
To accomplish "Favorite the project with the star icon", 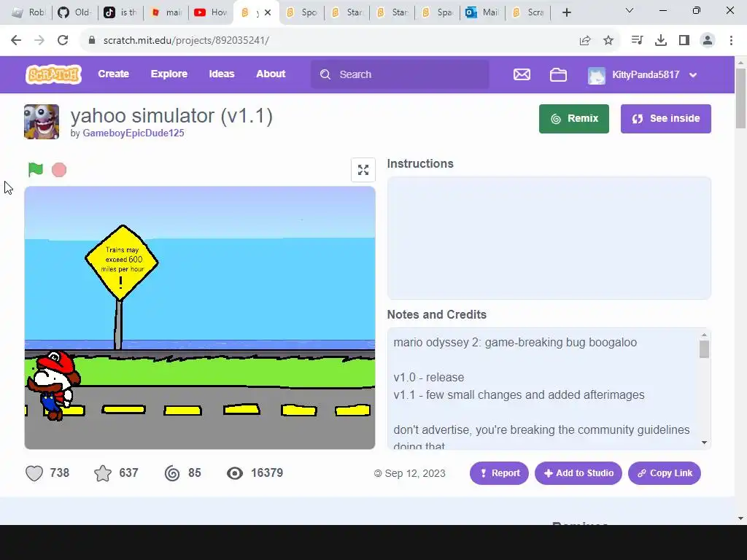I will click(x=103, y=473).
